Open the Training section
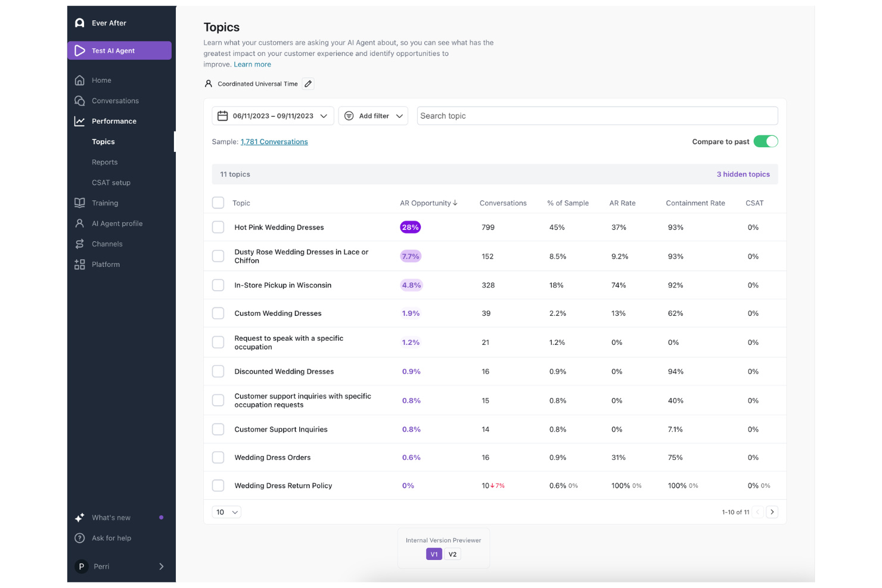The width and height of the screenshot is (882, 588). tap(105, 203)
